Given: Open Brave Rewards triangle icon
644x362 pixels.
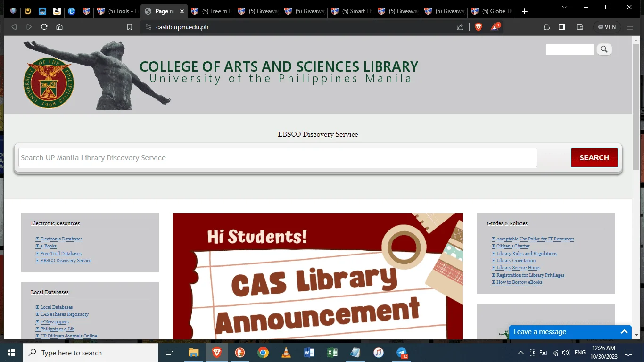Looking at the screenshot, I should [495, 27].
